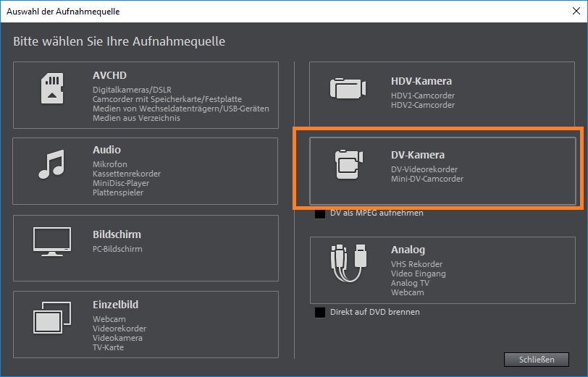The height and width of the screenshot is (377, 588).
Task: Click 'Analog TV' text
Action: [410, 283]
